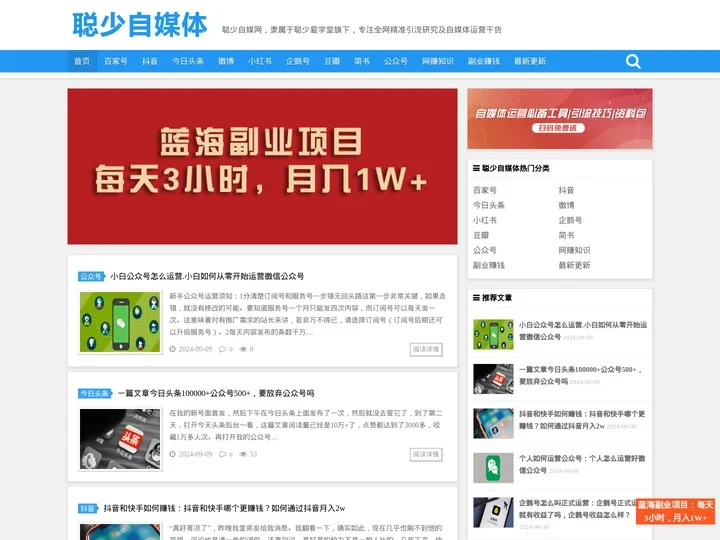Viewport: 720px width, 540px height.
Task: Open 简书 in navigation bar
Action: [x=362, y=61]
